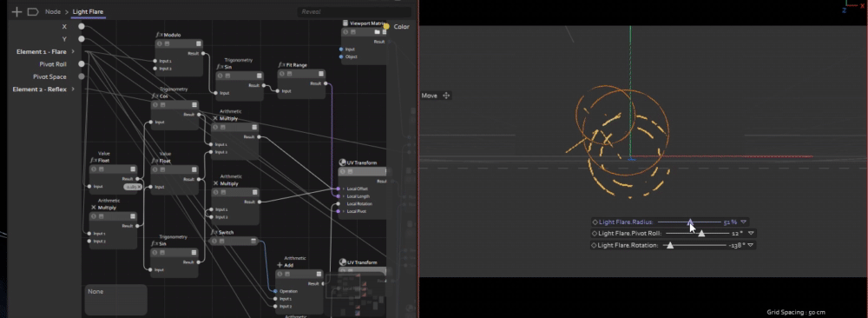Click the Reveal search field
The image size is (868, 318).
click(x=354, y=11)
